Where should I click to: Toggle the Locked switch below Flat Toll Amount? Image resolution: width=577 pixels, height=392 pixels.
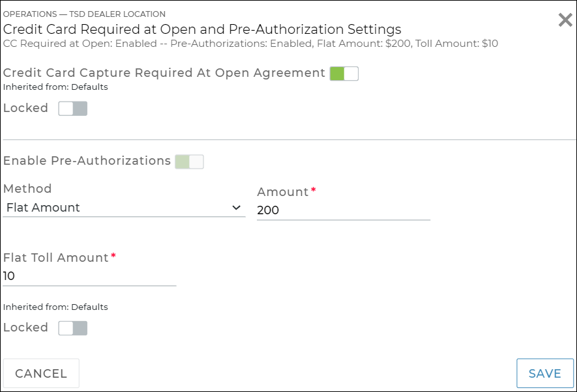click(x=72, y=328)
